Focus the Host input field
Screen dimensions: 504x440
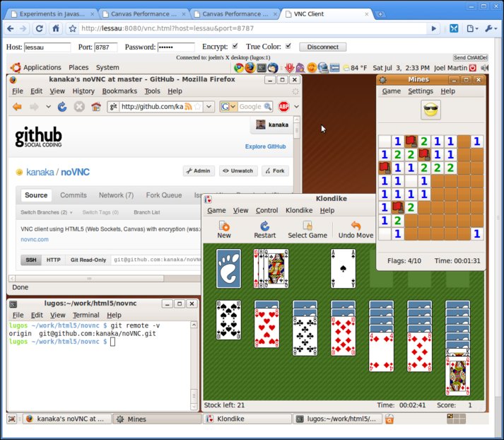[47, 47]
